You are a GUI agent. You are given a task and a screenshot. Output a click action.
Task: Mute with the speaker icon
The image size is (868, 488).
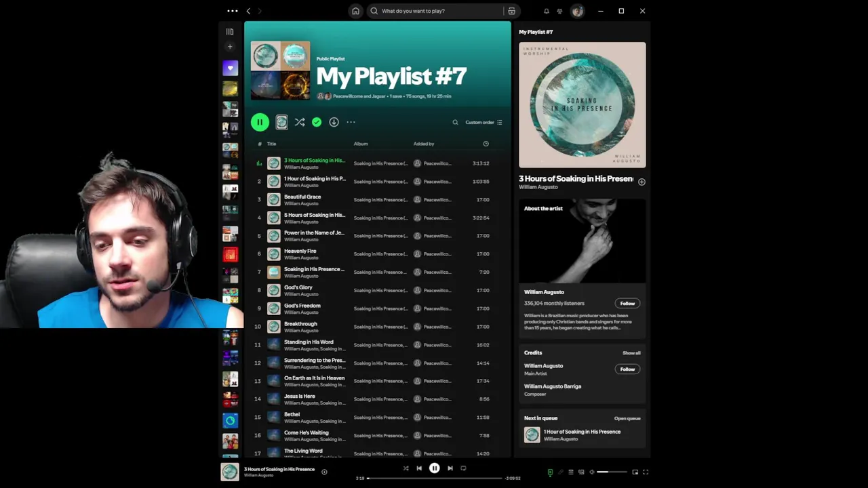pos(591,472)
